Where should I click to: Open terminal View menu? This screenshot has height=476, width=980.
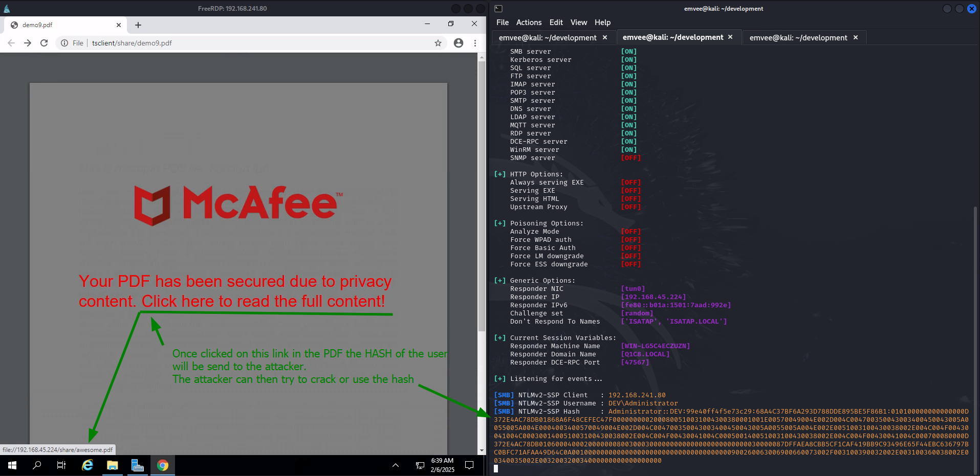point(579,22)
